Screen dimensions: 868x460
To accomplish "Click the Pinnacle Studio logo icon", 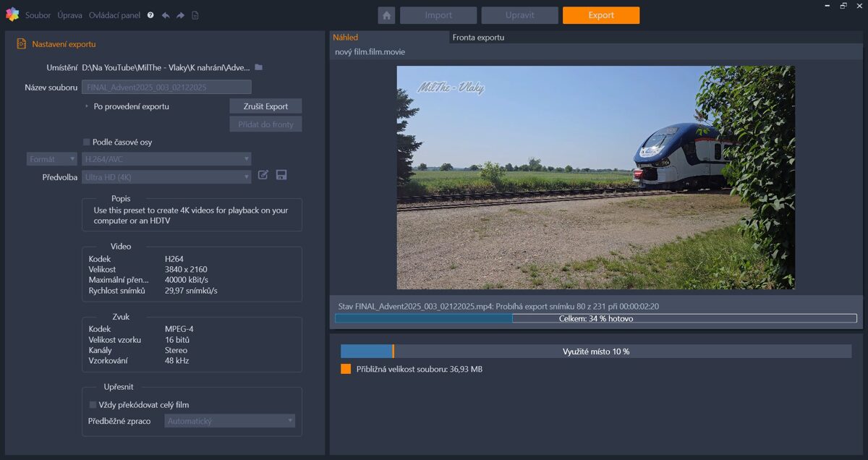I will (x=12, y=14).
